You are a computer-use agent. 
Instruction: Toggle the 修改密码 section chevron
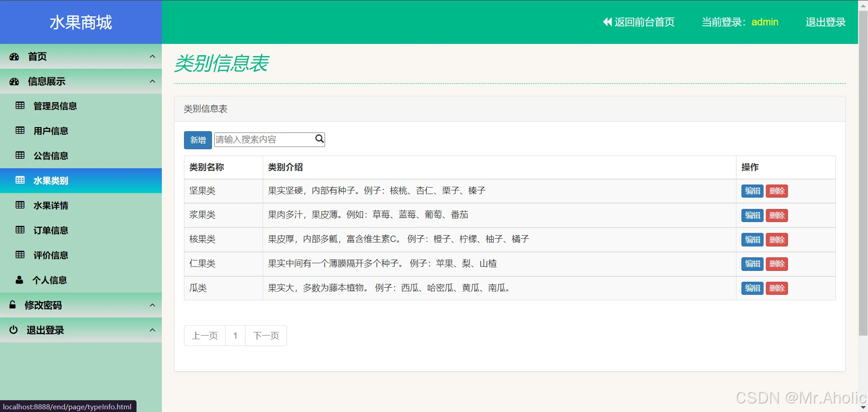click(x=152, y=305)
